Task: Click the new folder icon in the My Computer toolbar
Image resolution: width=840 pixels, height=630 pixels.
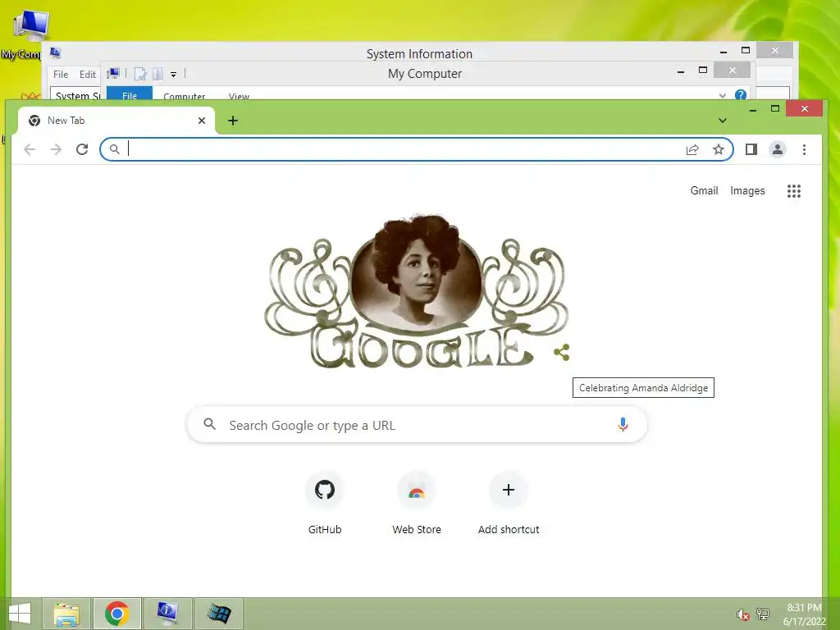Action: tap(158, 74)
